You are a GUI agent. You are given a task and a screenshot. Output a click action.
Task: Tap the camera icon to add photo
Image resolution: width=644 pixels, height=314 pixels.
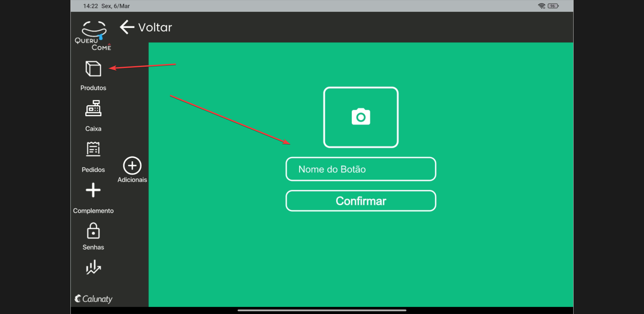(361, 117)
